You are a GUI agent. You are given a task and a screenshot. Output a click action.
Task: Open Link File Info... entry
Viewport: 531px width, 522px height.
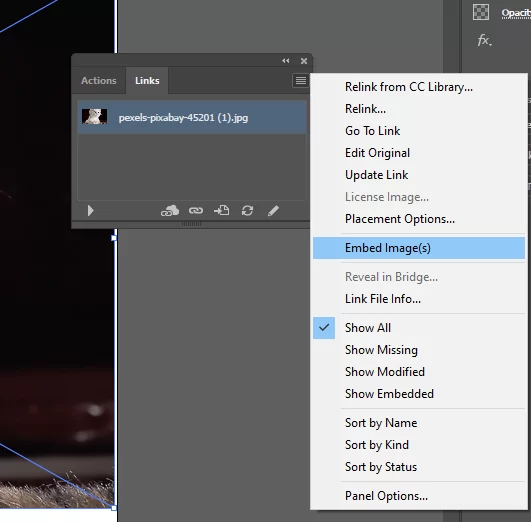coord(419,299)
